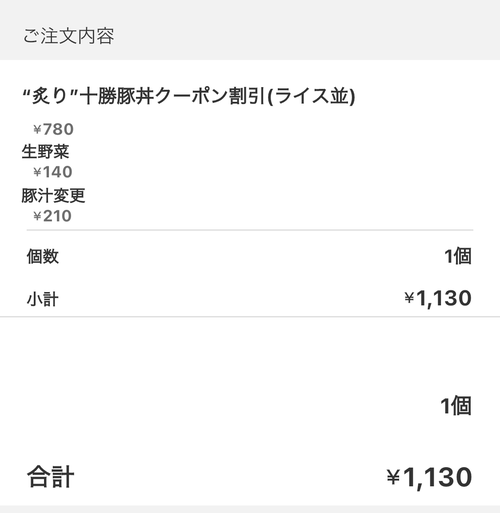Screen dimensions: 500x513
Task: Click the yen symbol in the 小計 amount
Action: click(409, 298)
